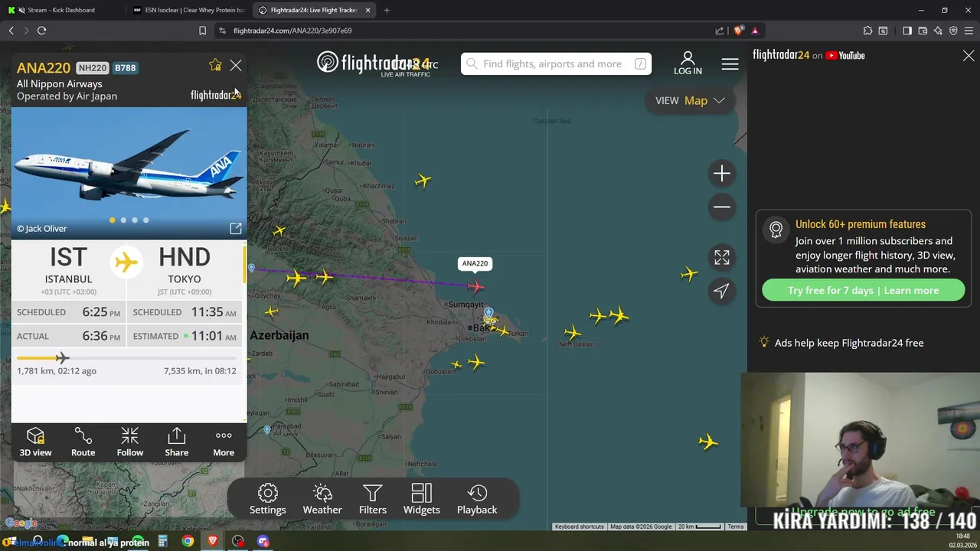Expand the VIEW Map dropdown
Image resolution: width=980 pixels, height=551 pixels.
[690, 100]
